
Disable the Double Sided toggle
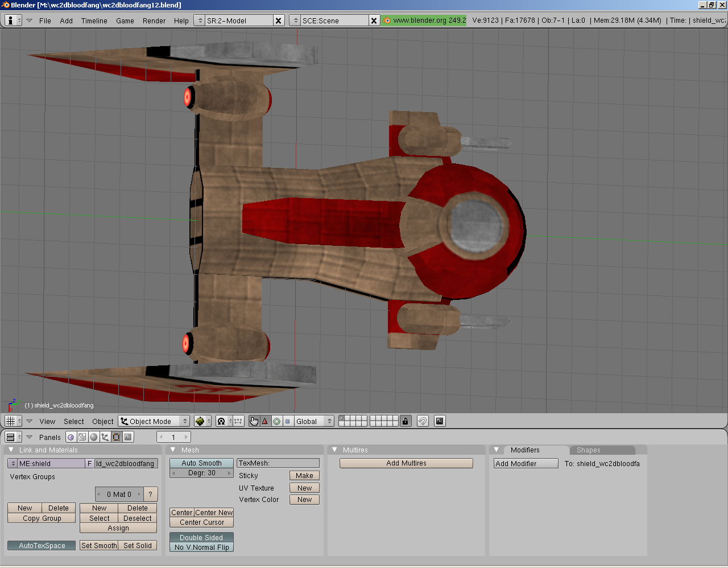click(201, 538)
